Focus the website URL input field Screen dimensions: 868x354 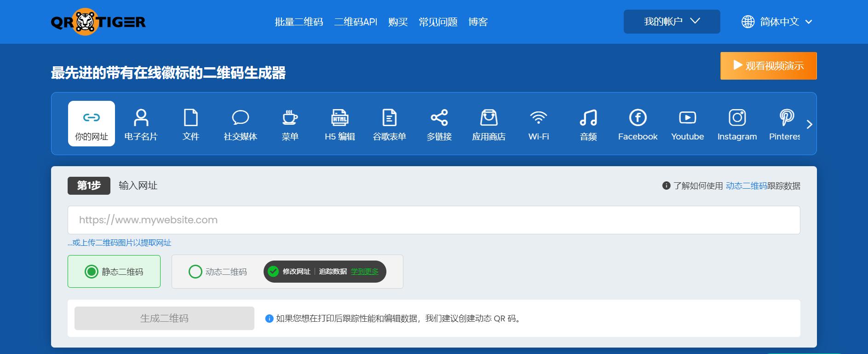(x=433, y=220)
